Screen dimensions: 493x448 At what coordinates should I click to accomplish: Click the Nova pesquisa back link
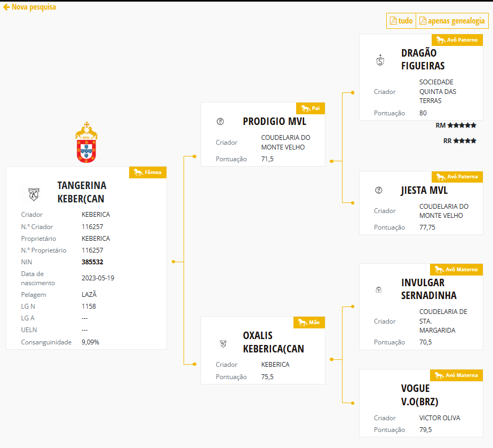pyautogui.click(x=30, y=7)
